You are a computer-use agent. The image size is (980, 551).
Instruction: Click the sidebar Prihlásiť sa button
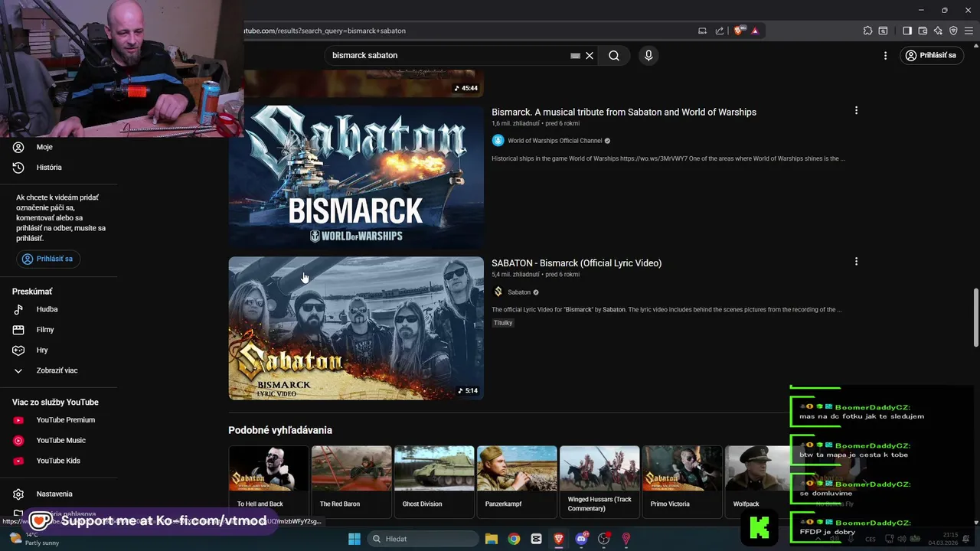(x=48, y=259)
